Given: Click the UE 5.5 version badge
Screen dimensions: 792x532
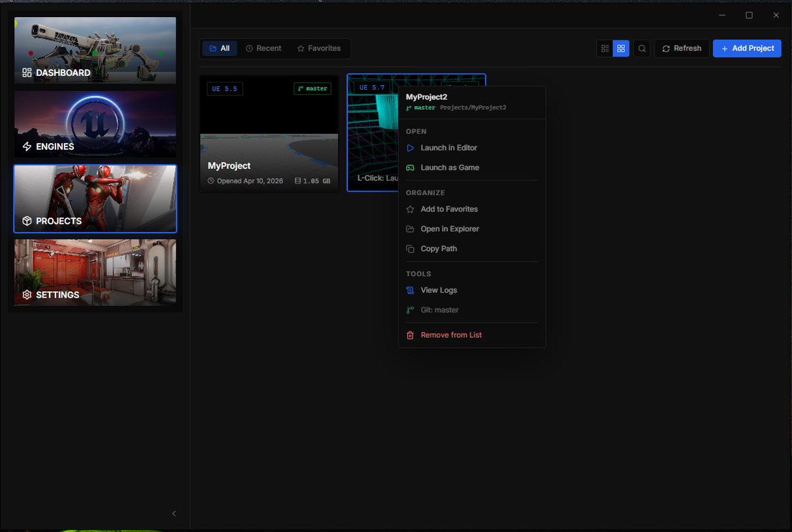Looking at the screenshot, I should 224,88.
